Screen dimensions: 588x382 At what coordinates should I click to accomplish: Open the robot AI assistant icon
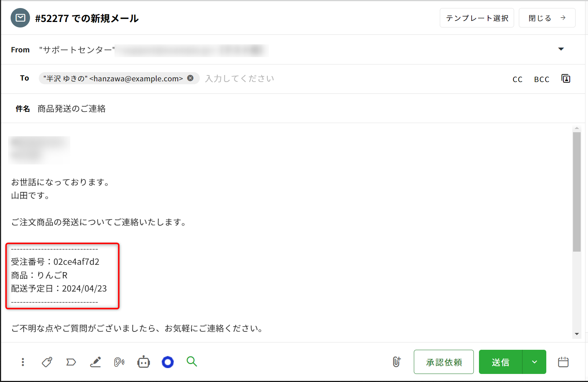coord(143,362)
